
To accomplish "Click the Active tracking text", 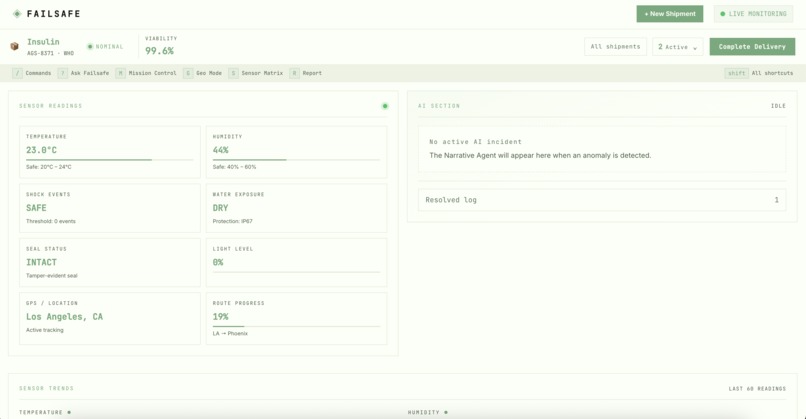I will (45, 330).
